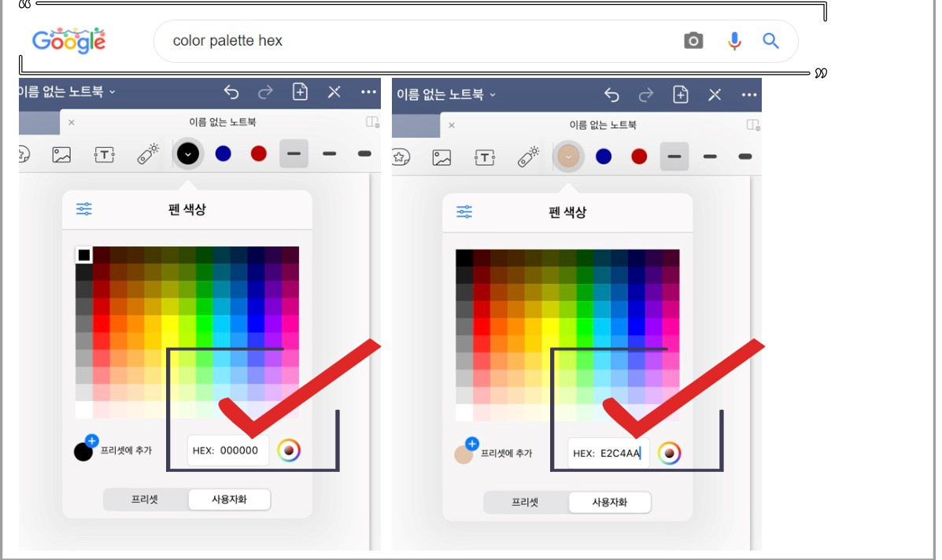
Task: Open the color wheel picker in right panel
Action: pyautogui.click(x=669, y=453)
